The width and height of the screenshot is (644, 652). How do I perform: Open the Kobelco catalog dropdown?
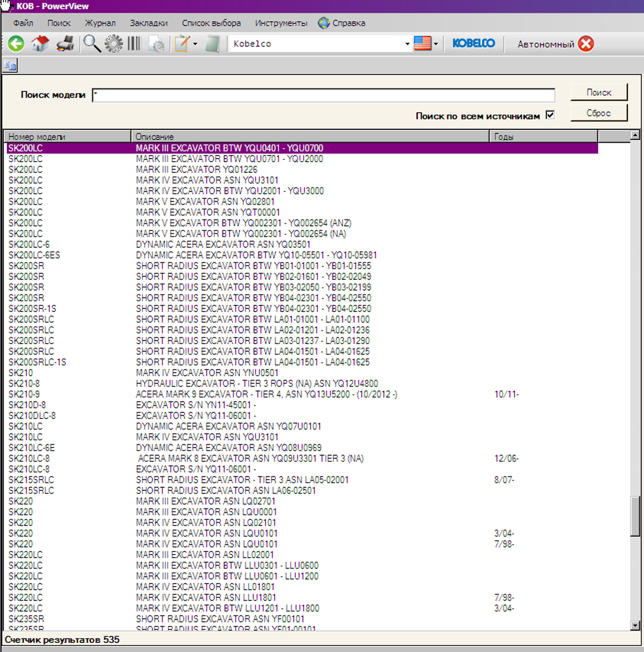(407, 44)
